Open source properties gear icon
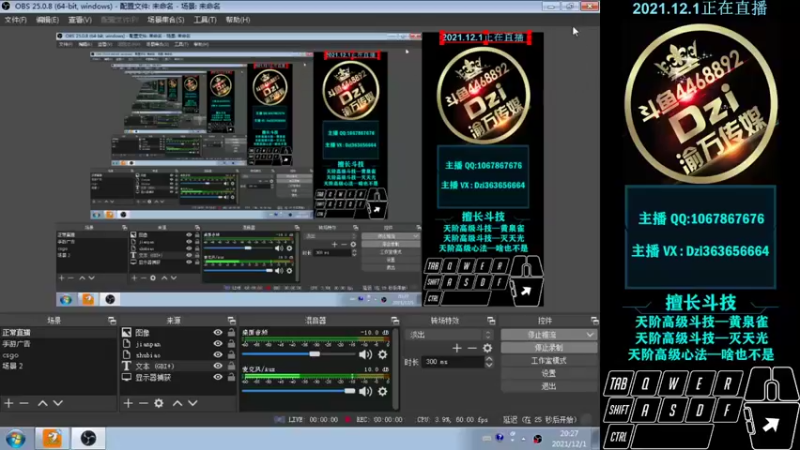Screen dimensions: 800x450 point(159,403)
